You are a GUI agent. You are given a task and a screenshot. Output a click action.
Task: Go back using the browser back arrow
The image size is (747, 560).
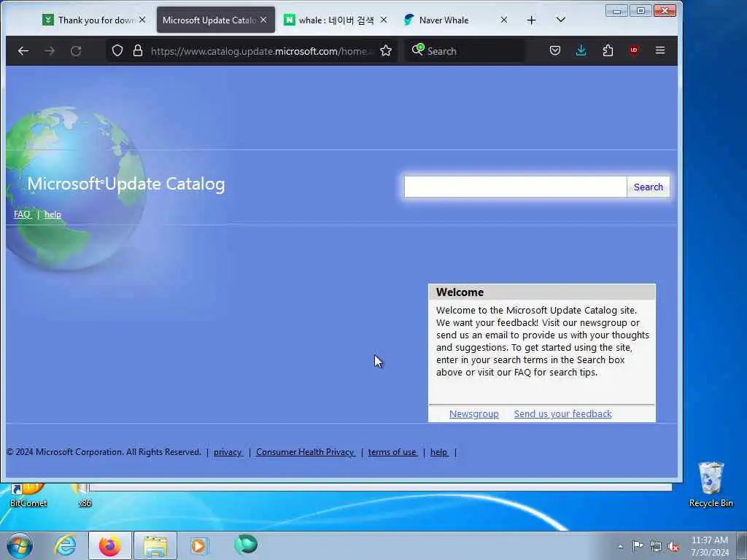click(23, 50)
